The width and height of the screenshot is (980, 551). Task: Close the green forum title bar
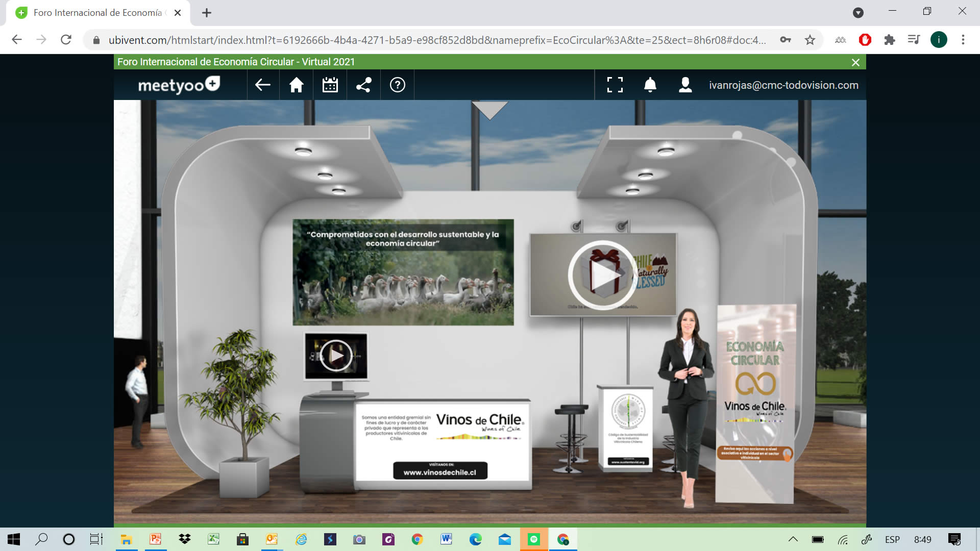tap(856, 62)
